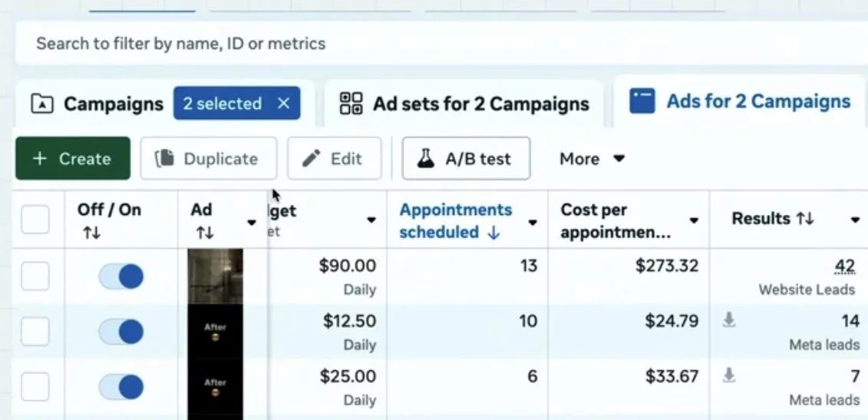Open the Appointments scheduled column dropdown arrow
The width and height of the screenshot is (868, 420).
pos(533,222)
